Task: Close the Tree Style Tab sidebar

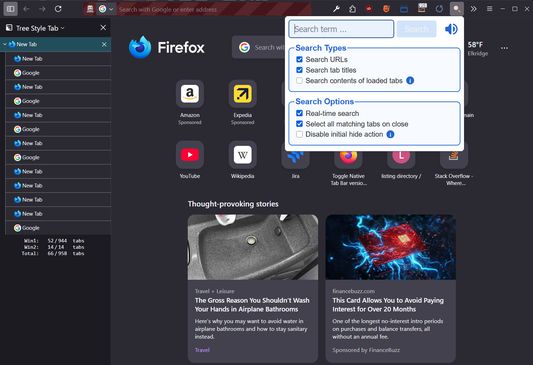Action: 103,28
